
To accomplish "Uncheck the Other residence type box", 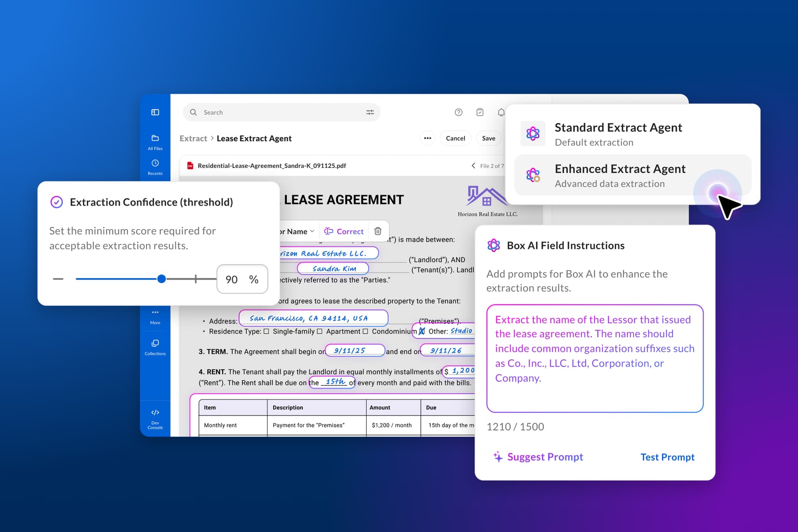I will point(422,331).
